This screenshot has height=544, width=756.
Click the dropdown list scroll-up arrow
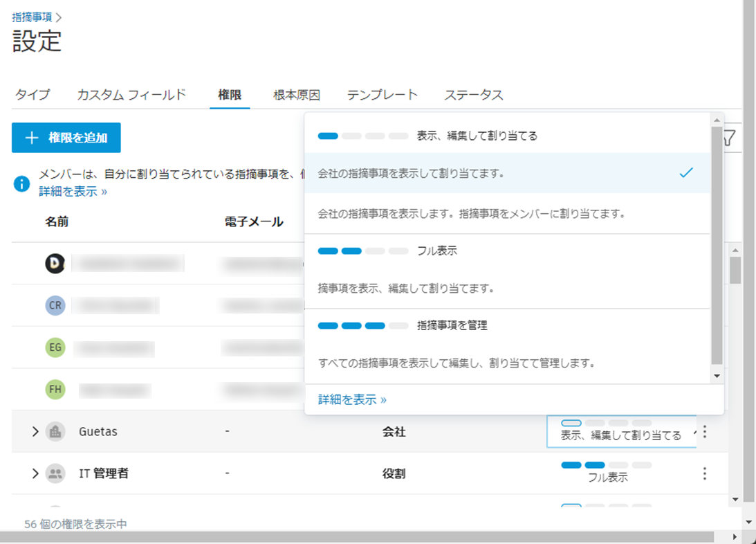pyautogui.click(x=717, y=120)
